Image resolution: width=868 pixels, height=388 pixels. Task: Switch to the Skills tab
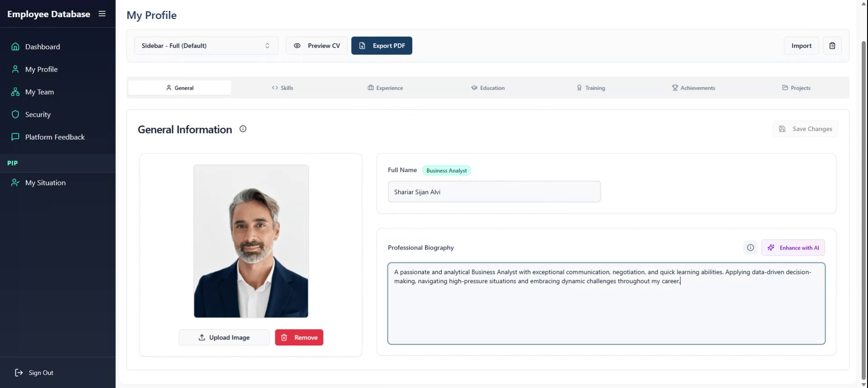283,88
